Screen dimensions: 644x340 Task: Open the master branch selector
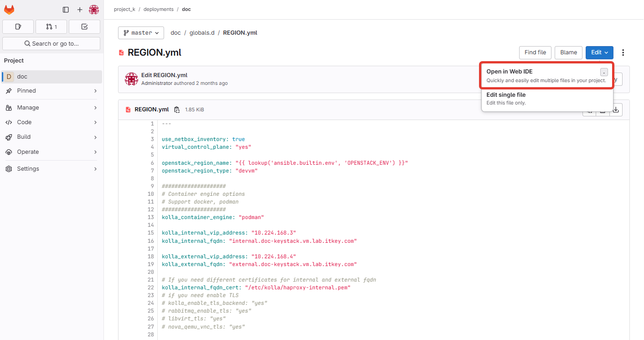(141, 32)
